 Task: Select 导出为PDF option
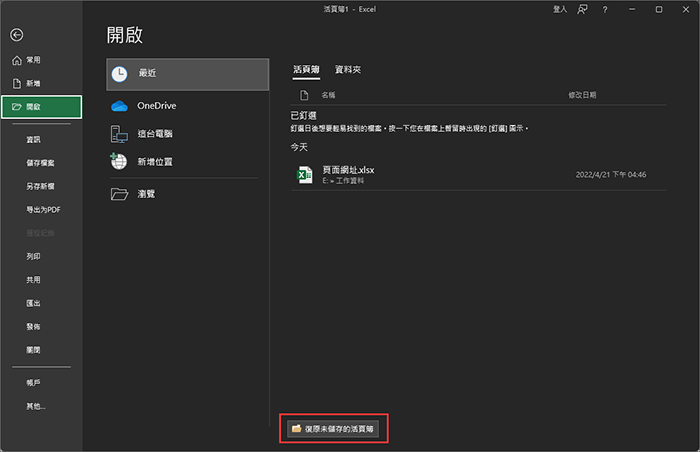[x=42, y=209]
